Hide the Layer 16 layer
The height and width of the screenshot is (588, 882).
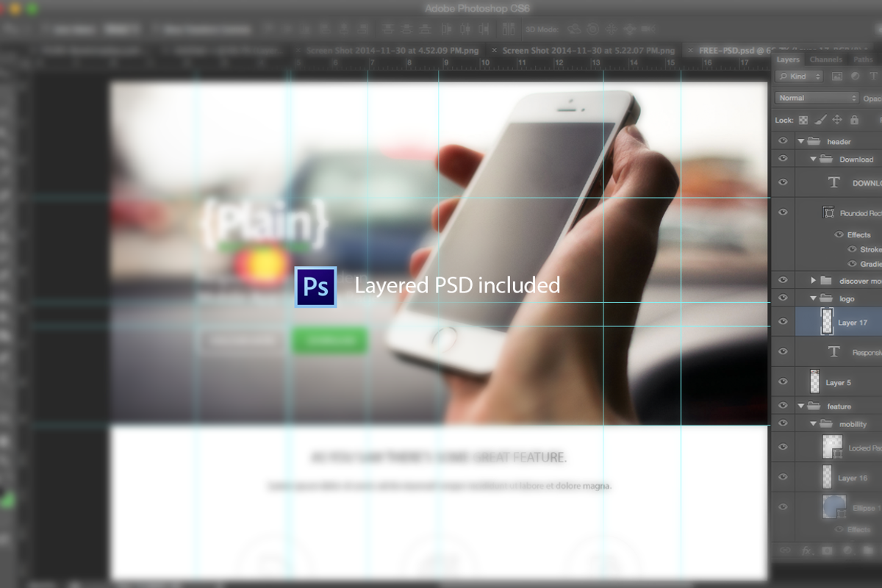tap(783, 477)
